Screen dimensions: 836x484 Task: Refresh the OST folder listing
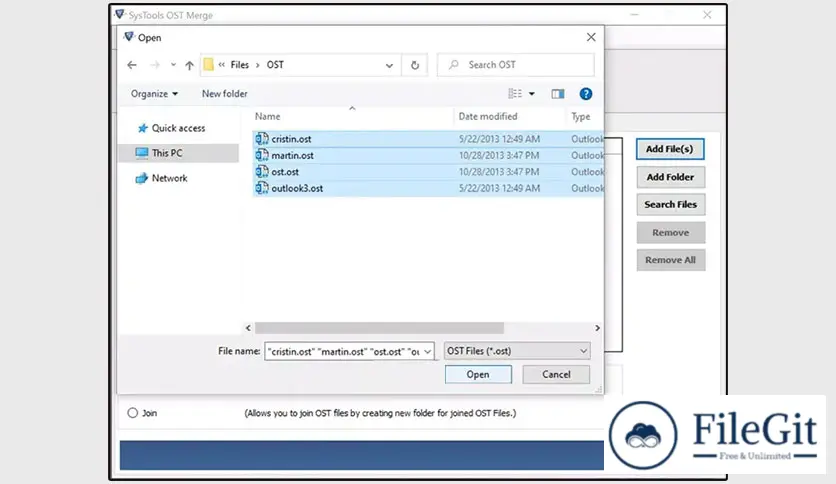click(x=415, y=65)
